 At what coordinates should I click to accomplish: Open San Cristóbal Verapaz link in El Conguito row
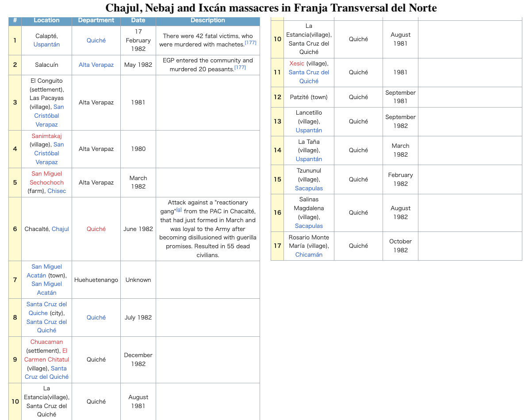(x=47, y=116)
